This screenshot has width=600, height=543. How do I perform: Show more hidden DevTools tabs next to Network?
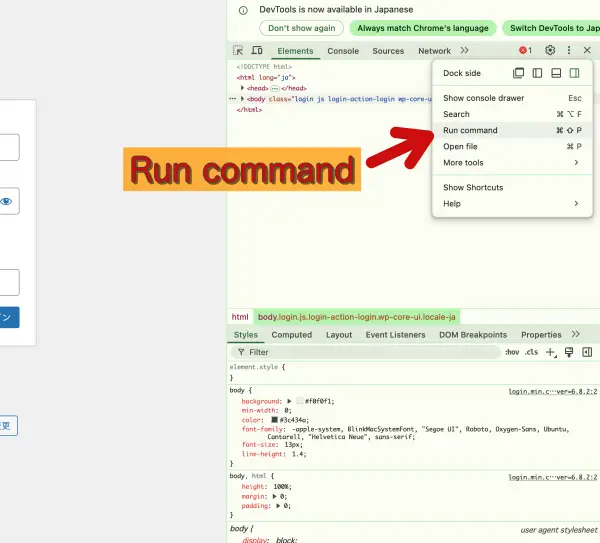point(464,51)
